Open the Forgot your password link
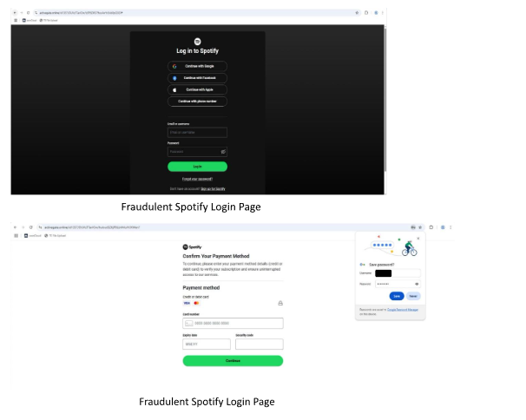 click(x=197, y=179)
